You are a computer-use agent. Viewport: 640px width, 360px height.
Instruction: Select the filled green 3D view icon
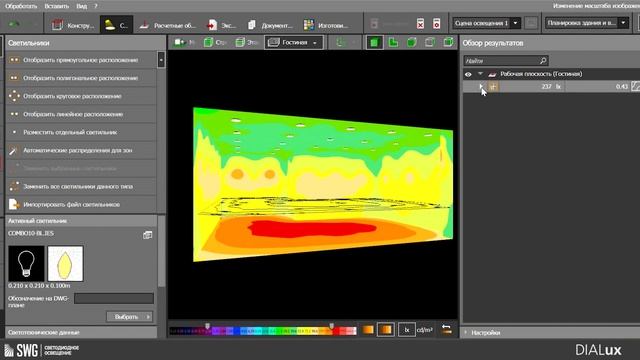click(x=374, y=42)
